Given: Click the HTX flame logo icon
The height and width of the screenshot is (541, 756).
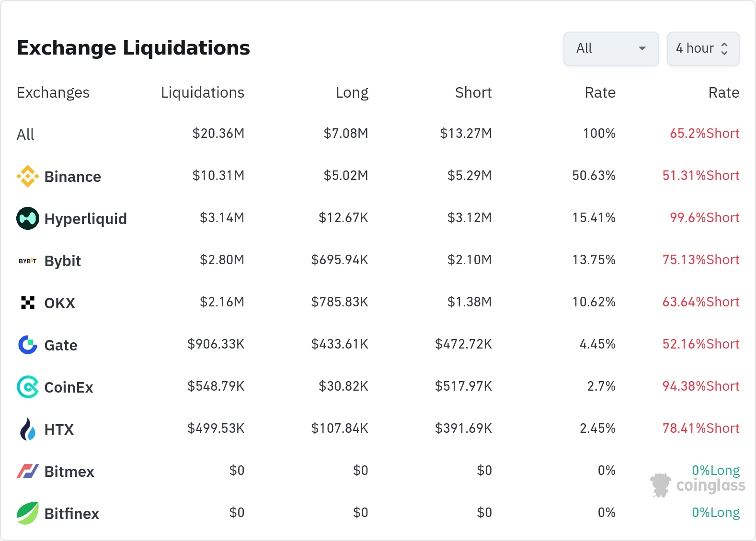Looking at the screenshot, I should (28, 429).
